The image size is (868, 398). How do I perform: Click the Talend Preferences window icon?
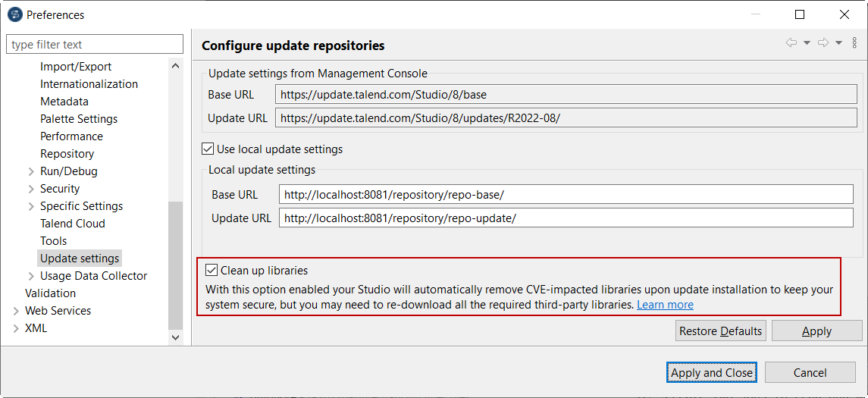14,14
